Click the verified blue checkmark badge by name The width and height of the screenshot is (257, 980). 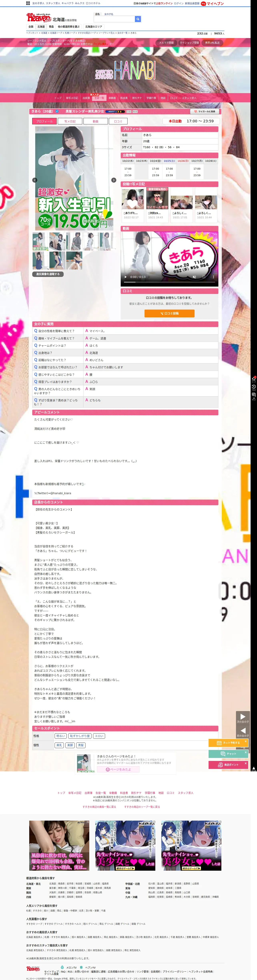(x=57, y=112)
